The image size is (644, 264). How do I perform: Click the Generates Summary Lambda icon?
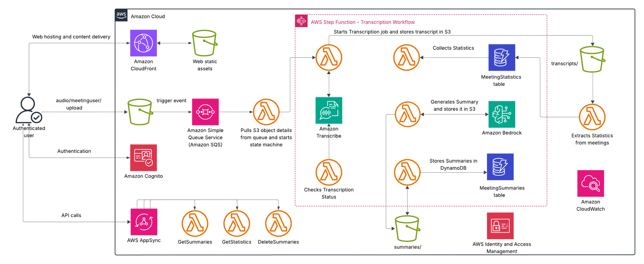408,114
